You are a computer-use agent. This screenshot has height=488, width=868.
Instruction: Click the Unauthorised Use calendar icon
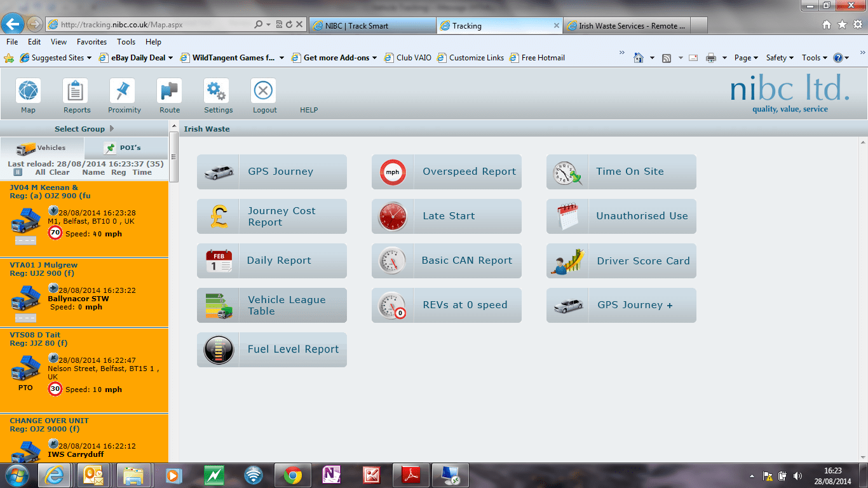[567, 216]
